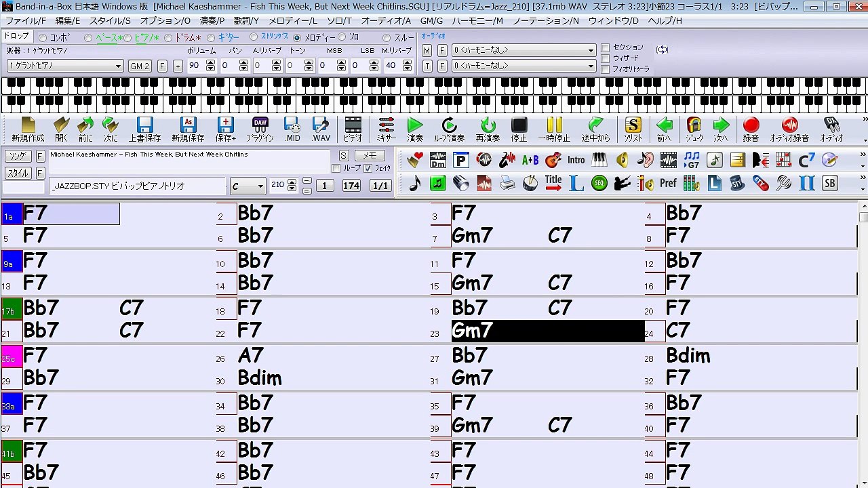The height and width of the screenshot is (488, 868).
Task: Uncheck the フェイク checkbox
Action: pos(368,168)
